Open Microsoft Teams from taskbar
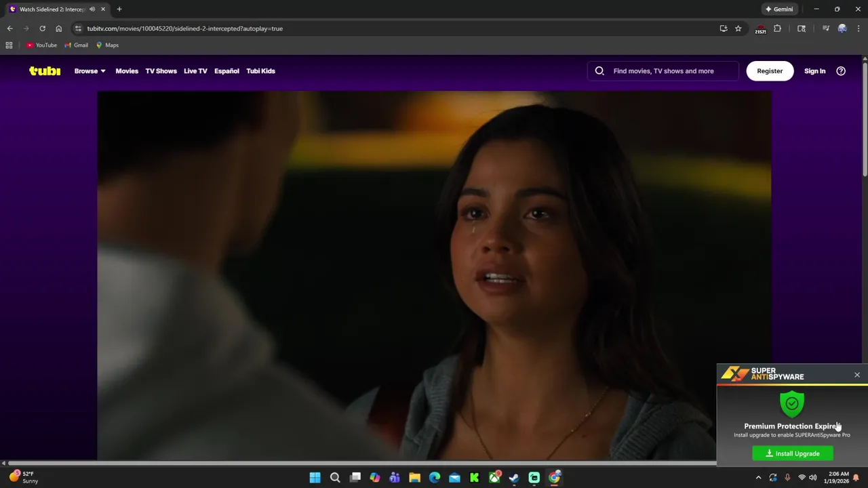The image size is (868, 488). 395,478
